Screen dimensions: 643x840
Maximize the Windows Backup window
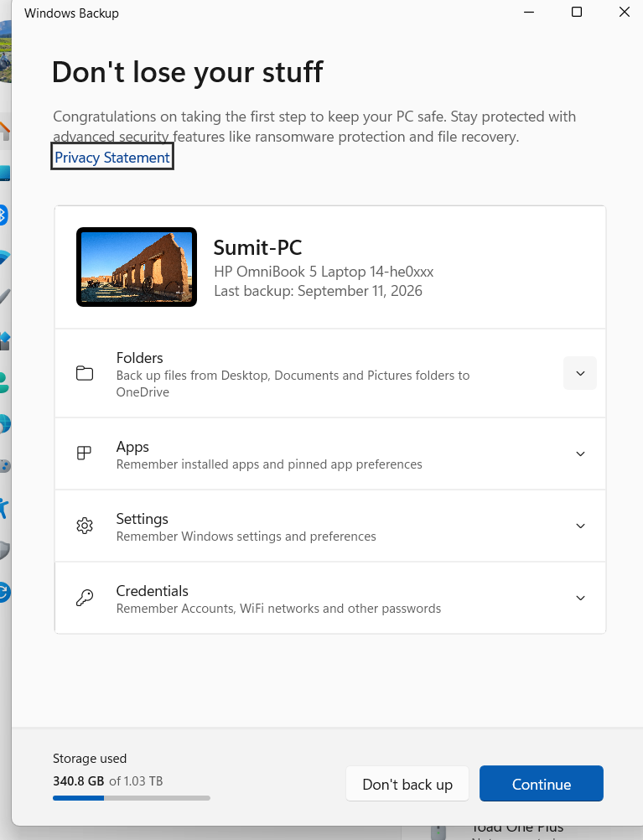tap(577, 12)
